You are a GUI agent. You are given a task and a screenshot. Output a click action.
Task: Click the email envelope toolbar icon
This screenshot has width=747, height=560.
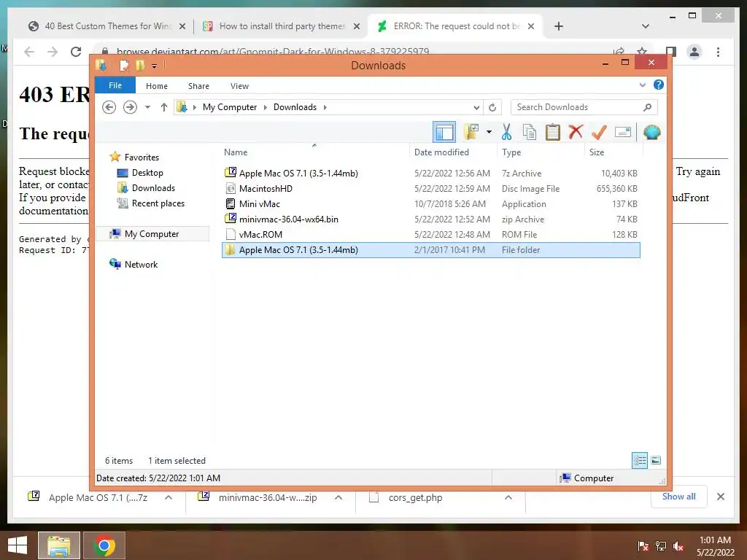(623, 132)
